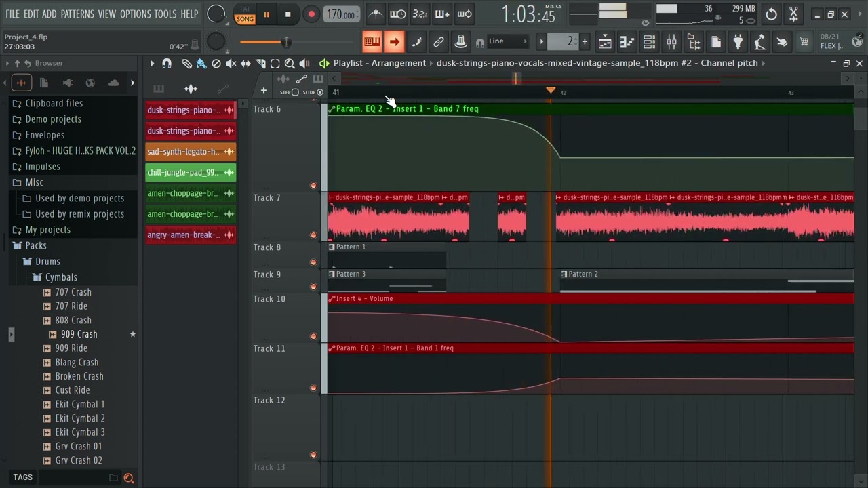Toggle the typing keyboard to piano button

point(372,42)
